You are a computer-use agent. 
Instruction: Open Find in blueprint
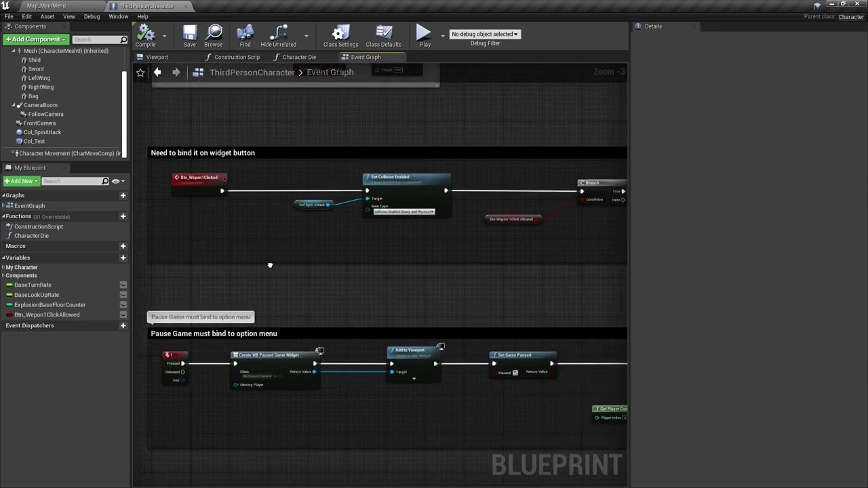(245, 36)
